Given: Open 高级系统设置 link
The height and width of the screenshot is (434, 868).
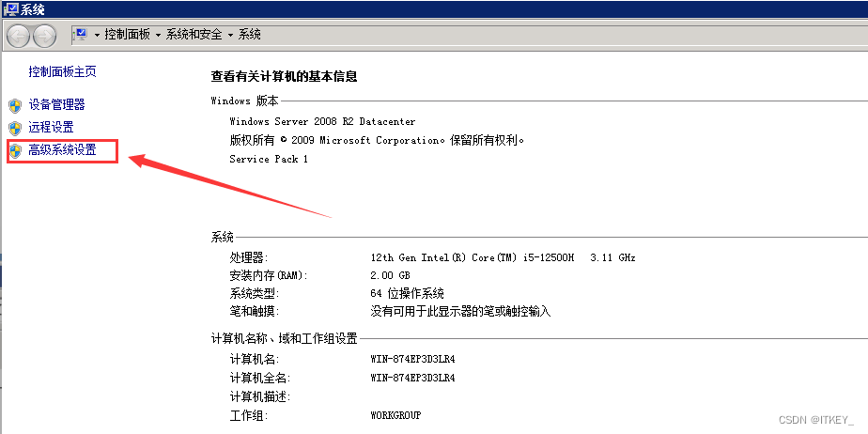Looking at the screenshot, I should [x=63, y=150].
